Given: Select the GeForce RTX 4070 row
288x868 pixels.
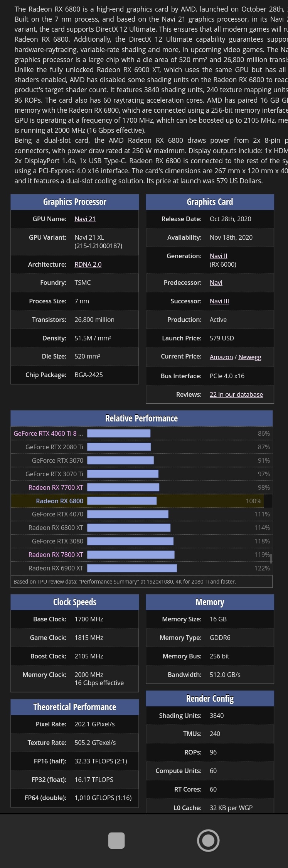Looking at the screenshot, I should click(141, 514).
